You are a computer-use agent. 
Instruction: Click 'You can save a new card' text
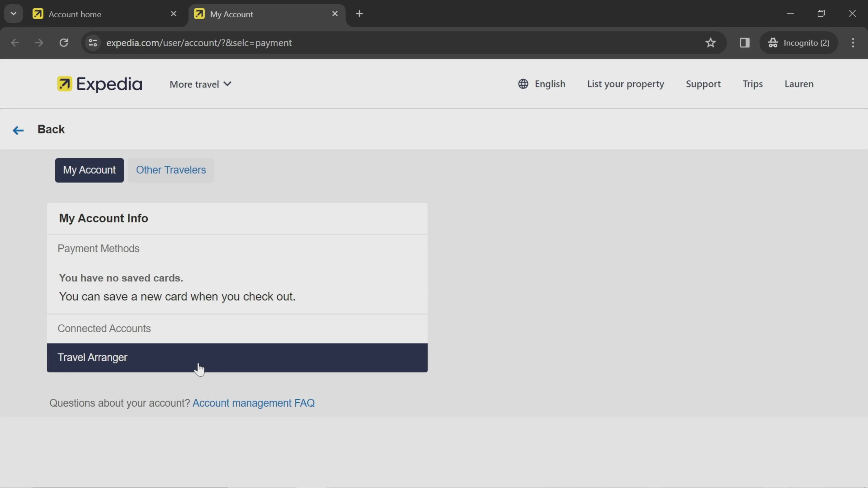(x=177, y=297)
